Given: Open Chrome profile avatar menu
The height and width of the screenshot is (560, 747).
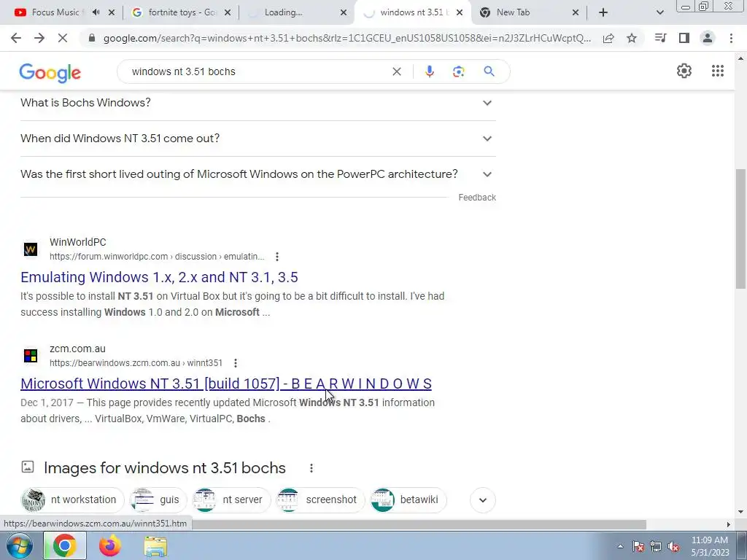Looking at the screenshot, I should point(708,38).
